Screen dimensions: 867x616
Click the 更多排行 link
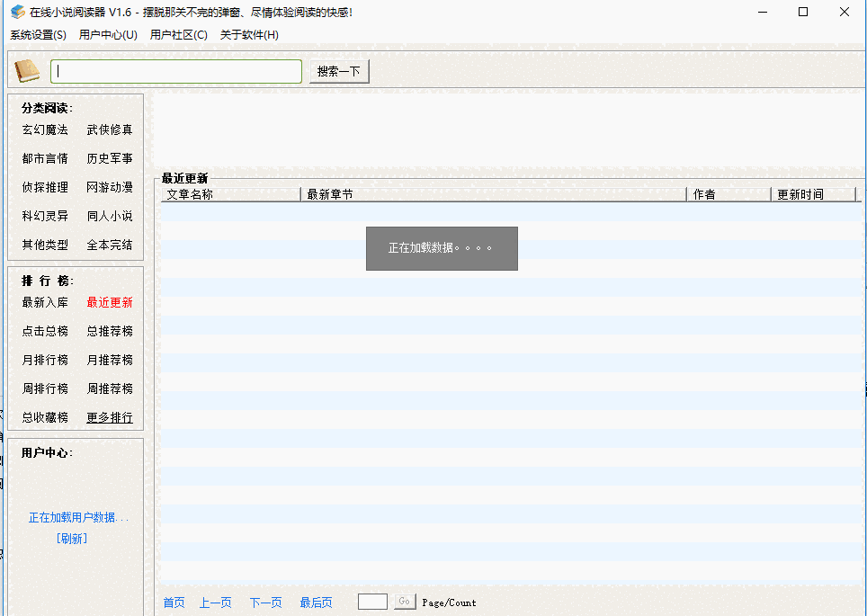click(110, 417)
